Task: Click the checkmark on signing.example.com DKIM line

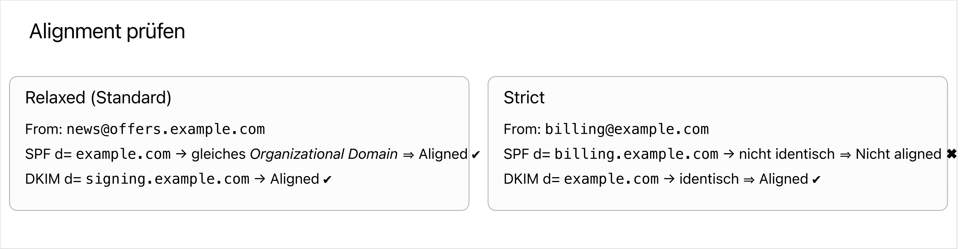Action: click(x=327, y=180)
